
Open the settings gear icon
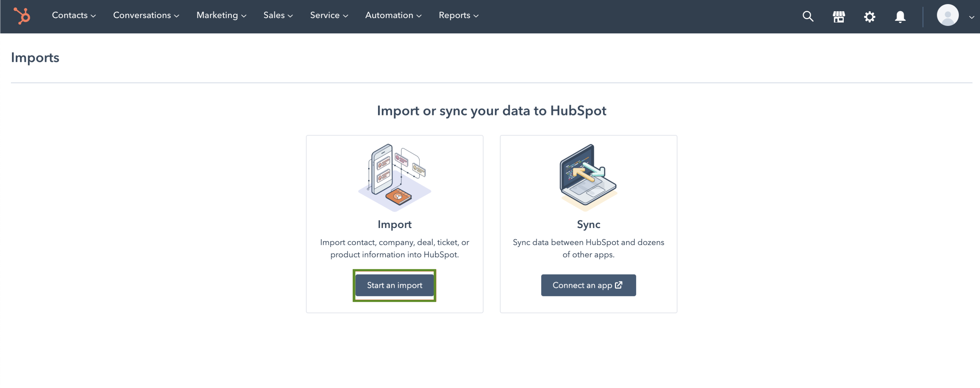click(x=869, y=16)
